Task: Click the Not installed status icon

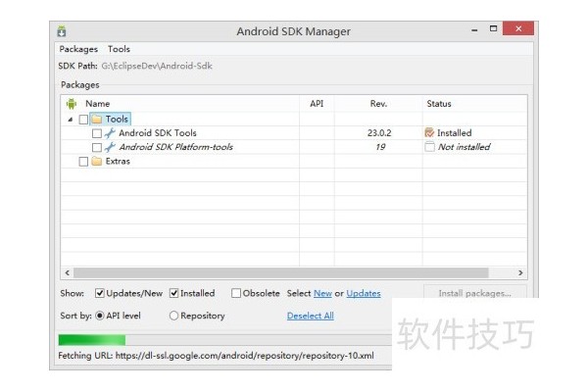Action: tap(430, 147)
